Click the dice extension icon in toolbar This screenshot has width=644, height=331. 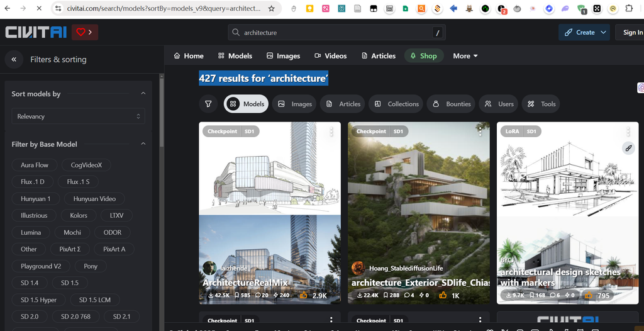(x=597, y=8)
